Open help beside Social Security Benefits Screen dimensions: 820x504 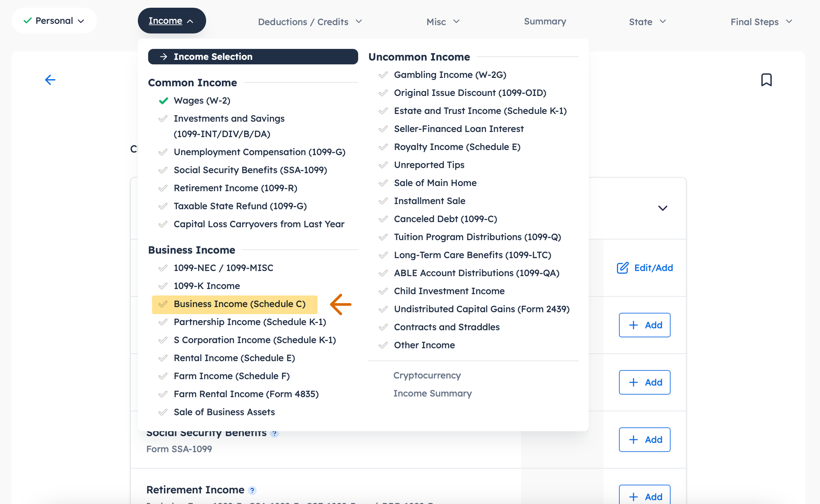pos(274,433)
